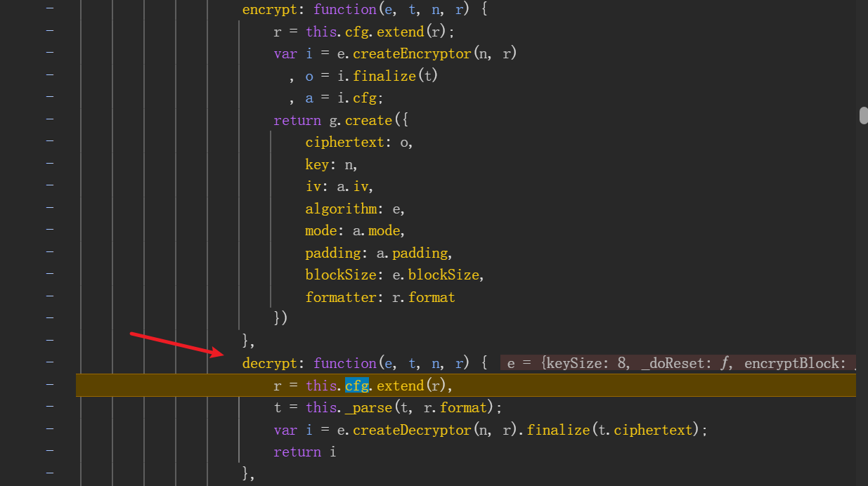Viewport: 868px width, 486px height.
Task: Click the padding key in returned object
Action: tap(333, 253)
